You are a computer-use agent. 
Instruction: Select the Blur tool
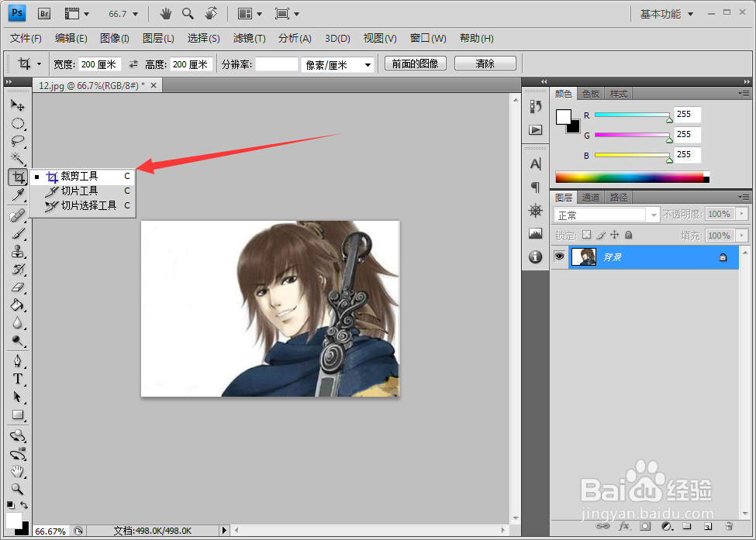click(18, 323)
